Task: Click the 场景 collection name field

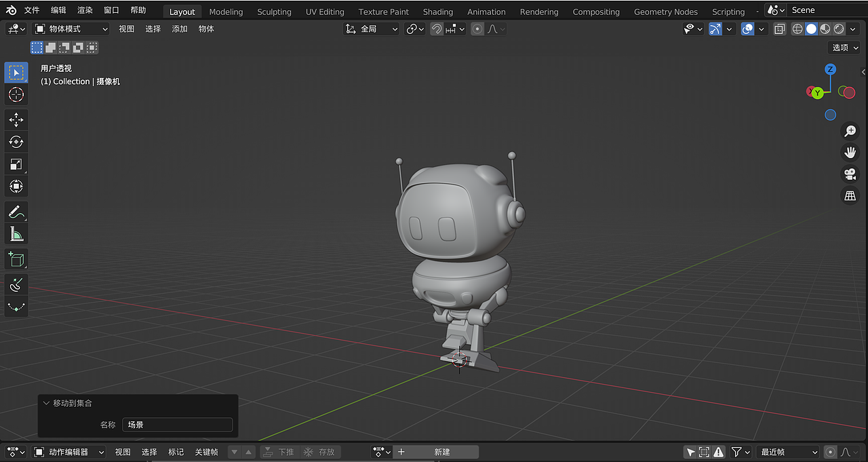Action: coord(177,424)
